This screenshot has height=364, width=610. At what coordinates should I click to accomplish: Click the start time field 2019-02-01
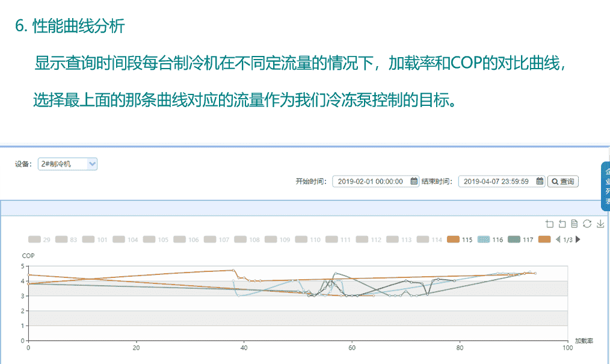[375, 181]
